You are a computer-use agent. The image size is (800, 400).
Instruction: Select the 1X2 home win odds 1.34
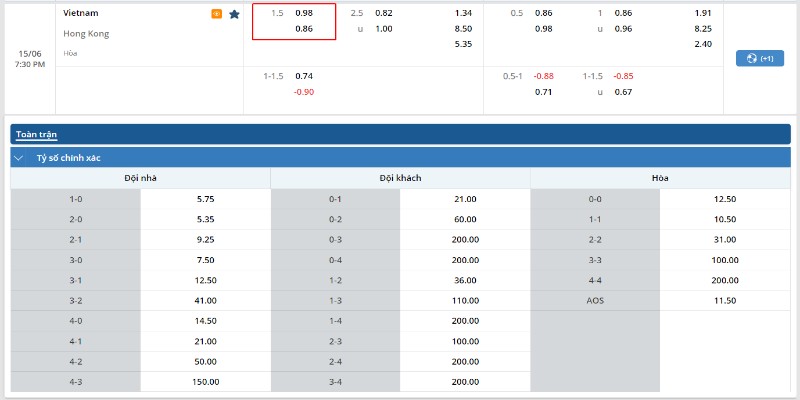(x=462, y=13)
